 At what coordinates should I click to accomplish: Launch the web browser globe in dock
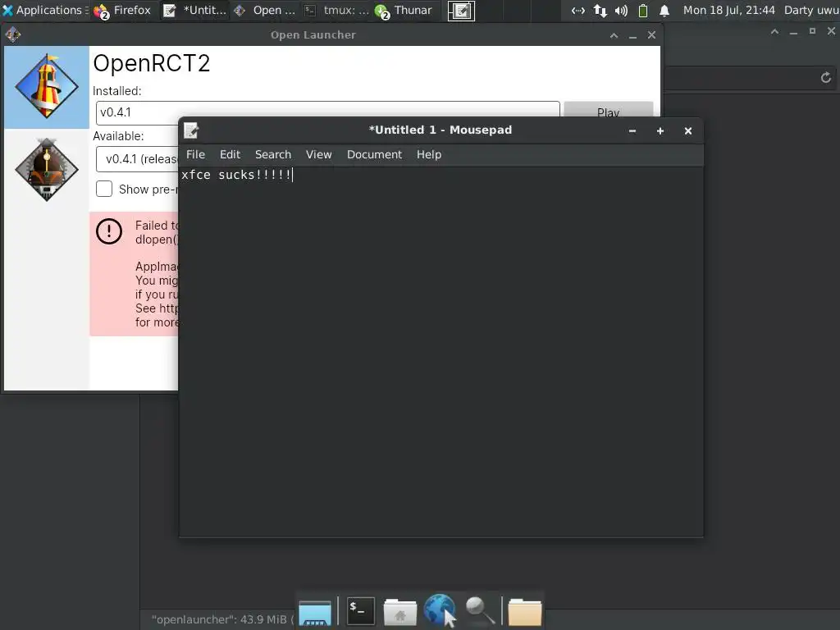coord(440,610)
